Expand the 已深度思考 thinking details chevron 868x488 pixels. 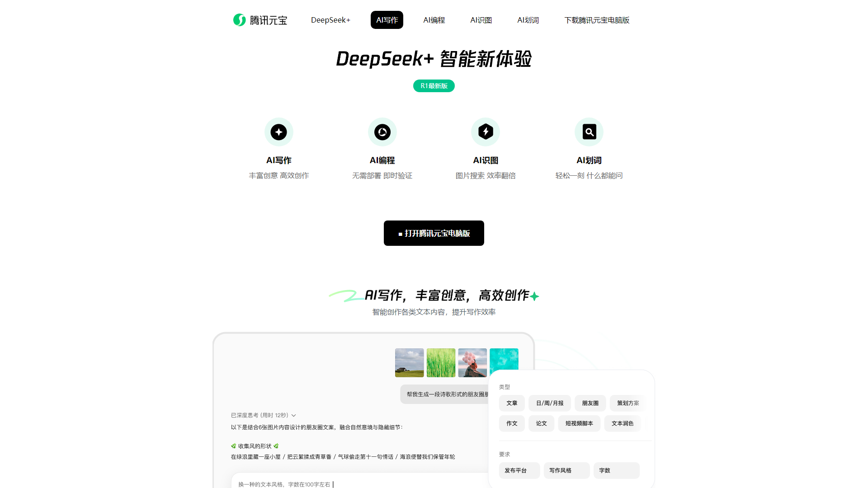[294, 415]
